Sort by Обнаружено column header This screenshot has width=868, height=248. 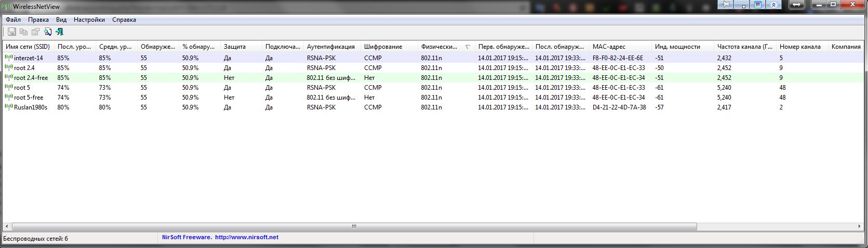coord(158,47)
